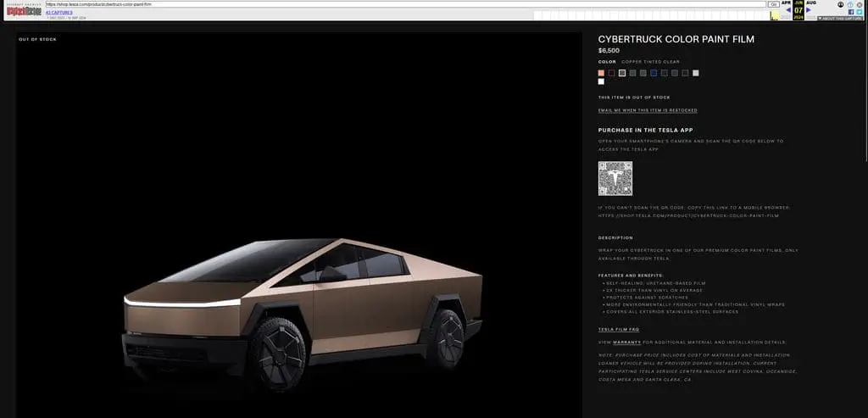Choose the light gray swatch ending first row

coord(696,73)
